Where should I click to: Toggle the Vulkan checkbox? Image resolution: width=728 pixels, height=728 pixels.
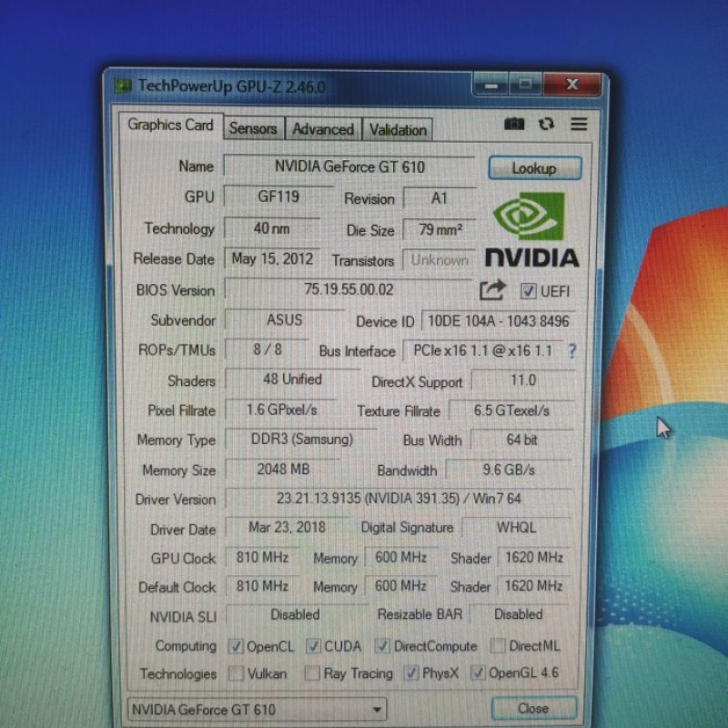(236, 673)
